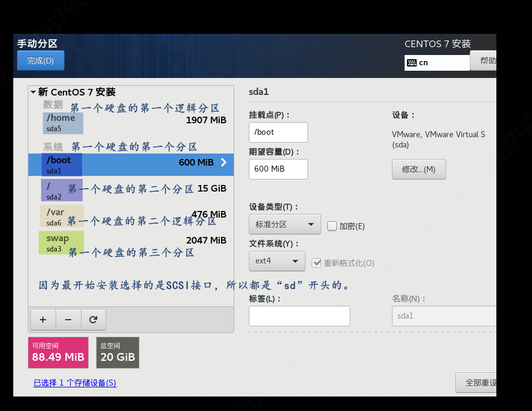Select the /home sda5 partition row
This screenshot has width=532, height=411.
coord(131,123)
